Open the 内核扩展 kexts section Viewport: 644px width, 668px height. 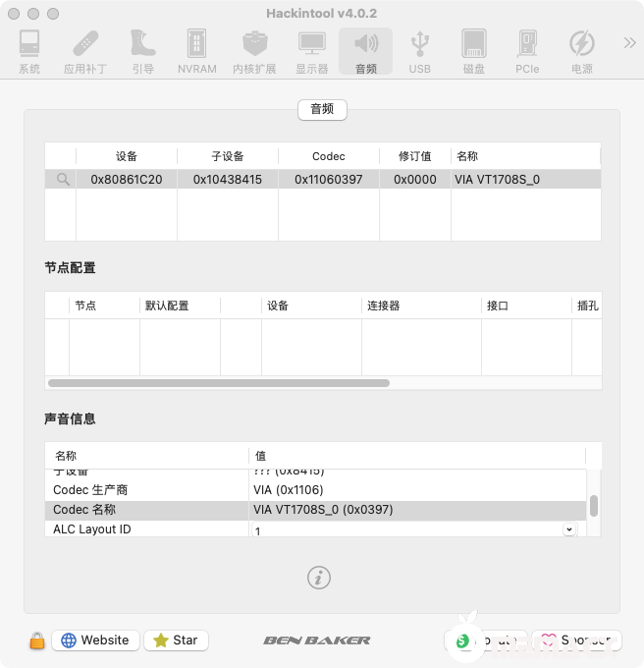(254, 52)
